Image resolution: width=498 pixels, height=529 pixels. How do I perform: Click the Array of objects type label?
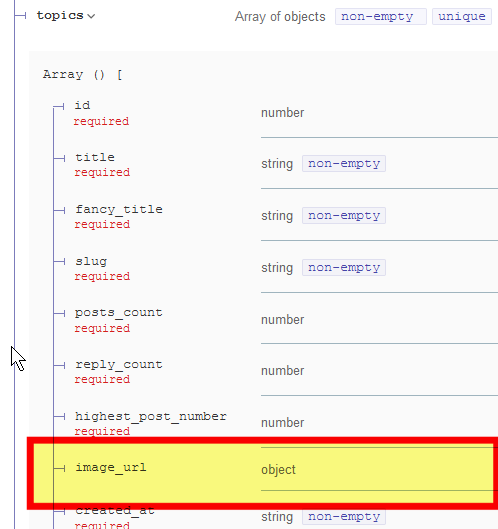click(280, 17)
